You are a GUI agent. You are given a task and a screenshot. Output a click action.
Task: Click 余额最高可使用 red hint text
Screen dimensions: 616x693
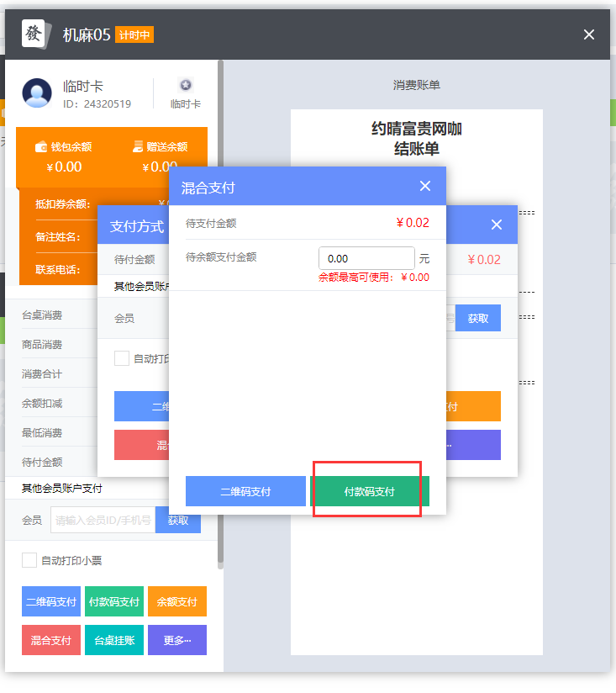click(374, 277)
